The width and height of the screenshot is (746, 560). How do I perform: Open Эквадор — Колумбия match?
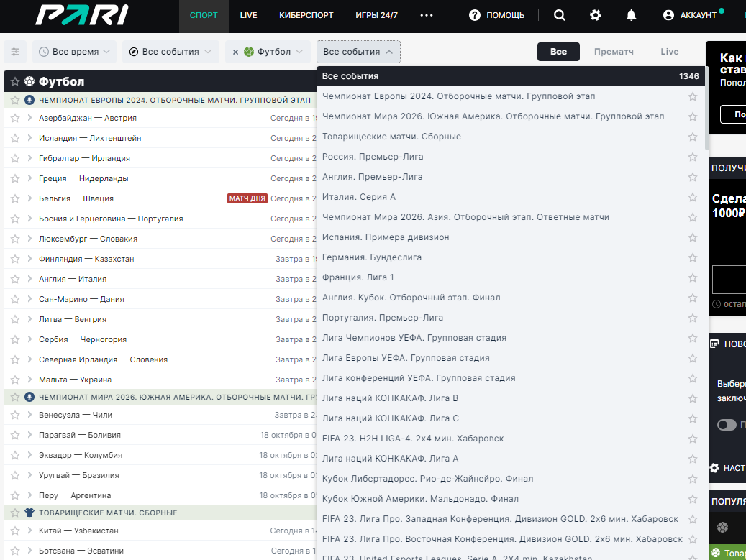click(x=81, y=455)
